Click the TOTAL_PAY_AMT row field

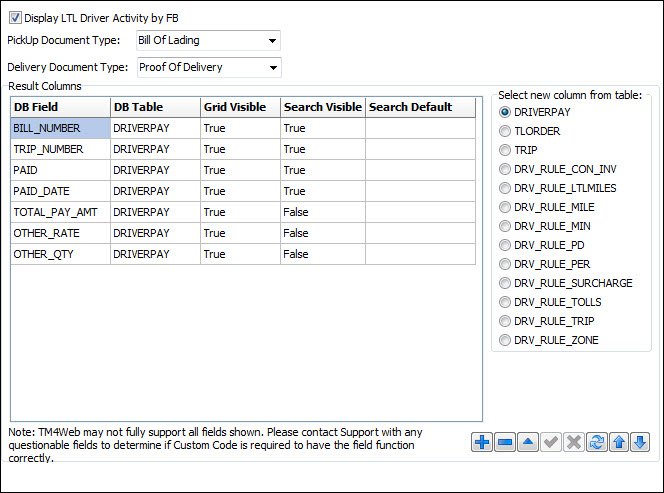pyautogui.click(x=59, y=212)
